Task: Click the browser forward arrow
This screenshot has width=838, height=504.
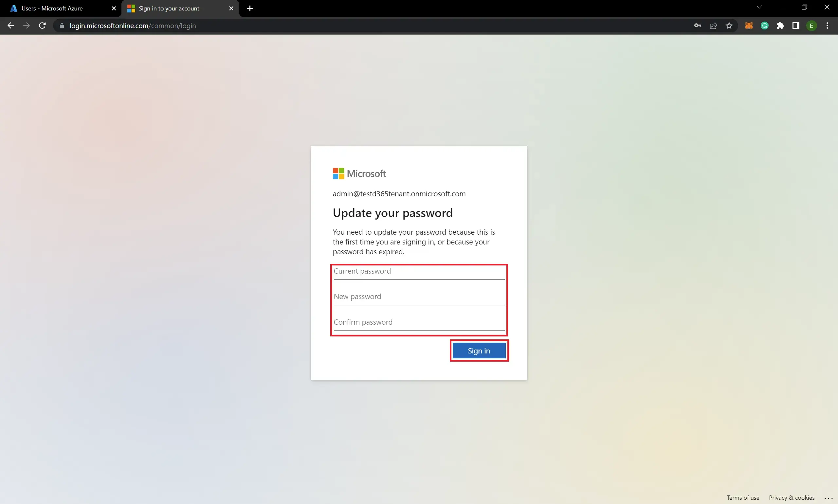Action: tap(27, 26)
